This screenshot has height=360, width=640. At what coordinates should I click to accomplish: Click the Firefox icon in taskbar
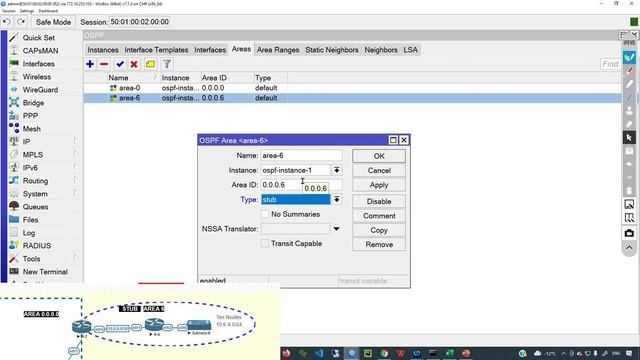point(286,353)
